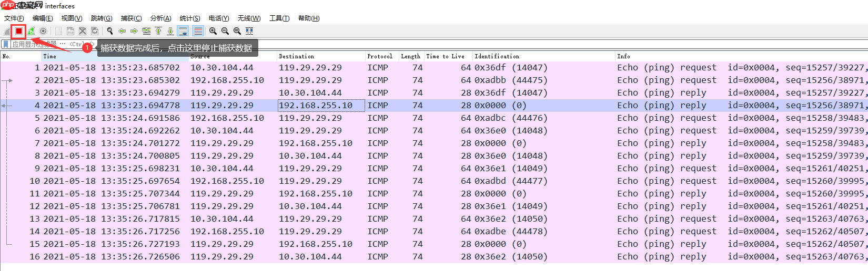Sort by the Destination column header
868x271 pixels.
click(321, 56)
